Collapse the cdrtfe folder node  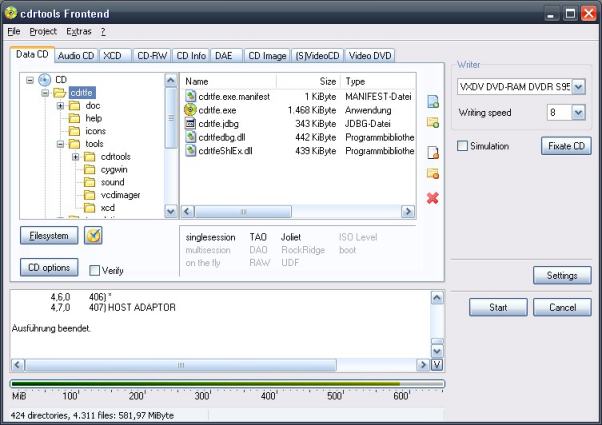tap(45, 93)
